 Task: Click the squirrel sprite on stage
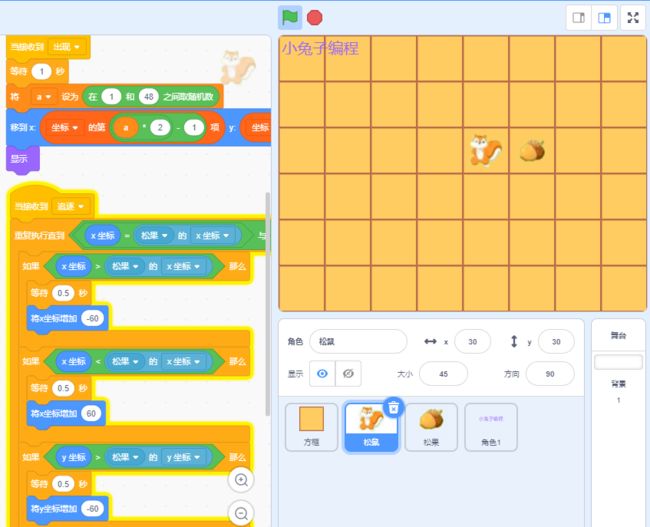click(485, 150)
